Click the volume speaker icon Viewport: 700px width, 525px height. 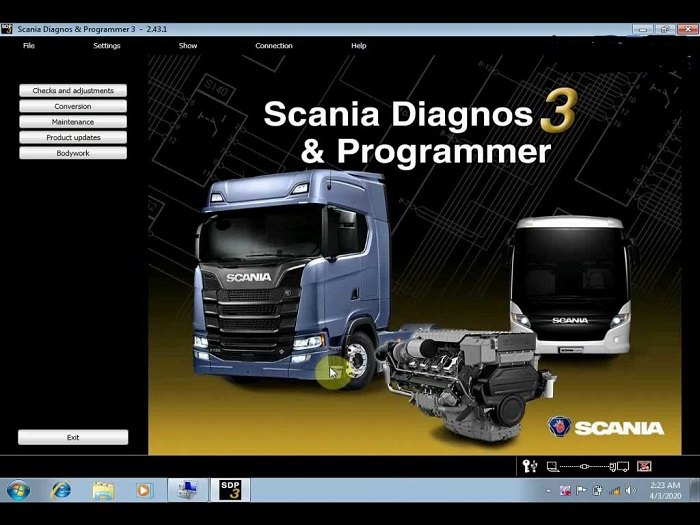click(x=630, y=491)
